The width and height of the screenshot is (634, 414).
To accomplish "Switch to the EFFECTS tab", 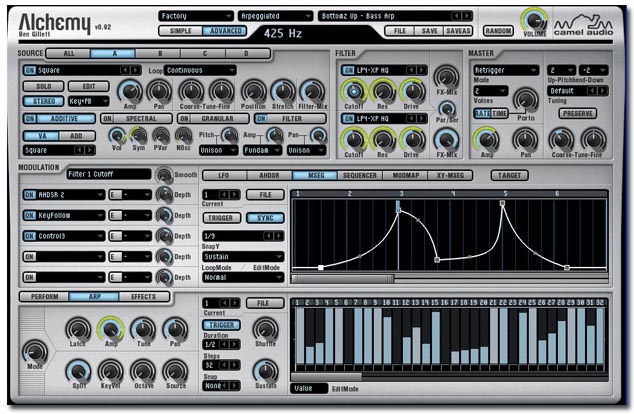I will (x=143, y=297).
